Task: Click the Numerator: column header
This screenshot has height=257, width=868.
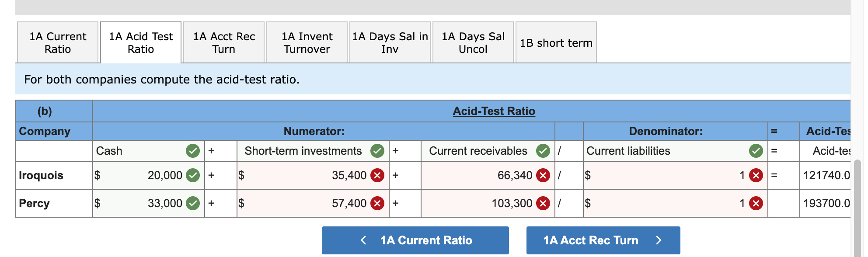Action: 314,131
